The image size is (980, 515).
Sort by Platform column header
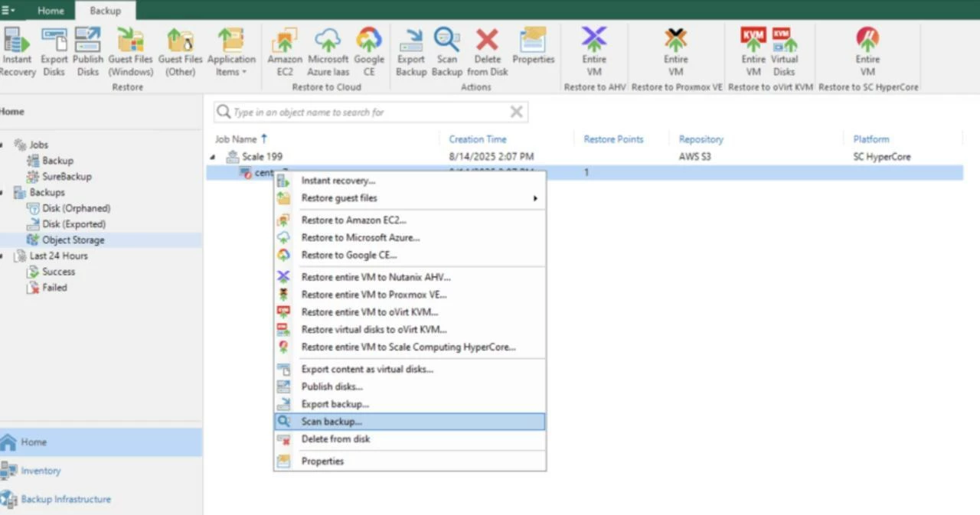pos(871,139)
